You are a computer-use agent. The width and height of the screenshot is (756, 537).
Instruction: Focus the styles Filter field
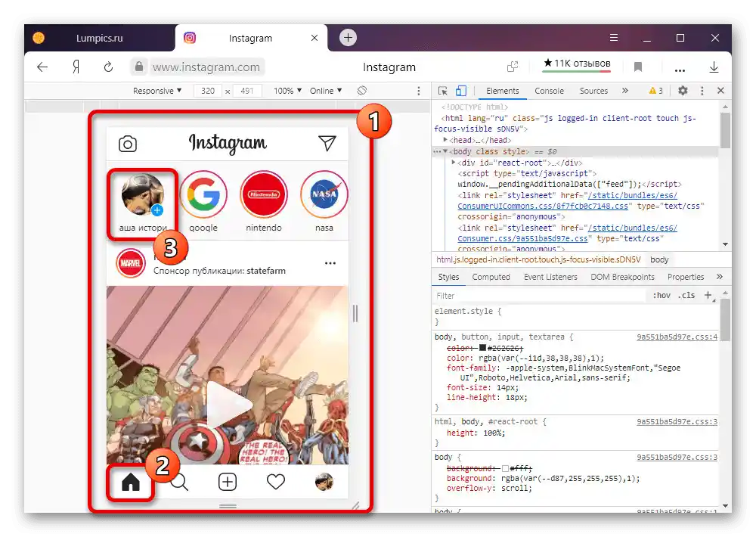click(x=539, y=296)
